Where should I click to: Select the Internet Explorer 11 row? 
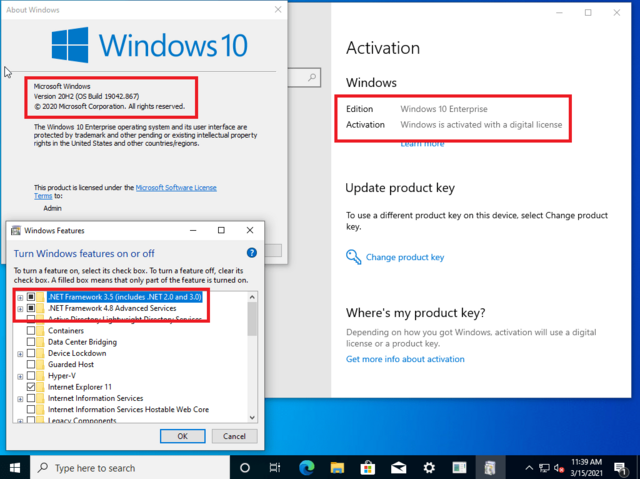[x=80, y=387]
